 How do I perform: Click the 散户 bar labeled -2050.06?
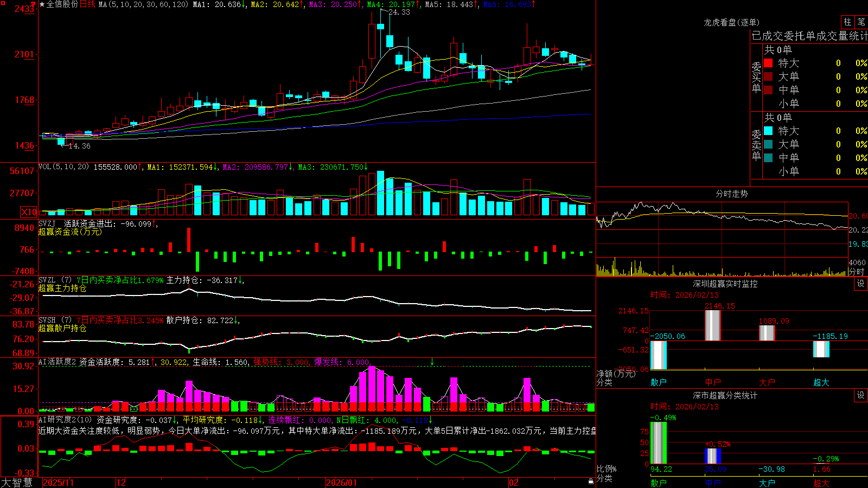[658, 355]
